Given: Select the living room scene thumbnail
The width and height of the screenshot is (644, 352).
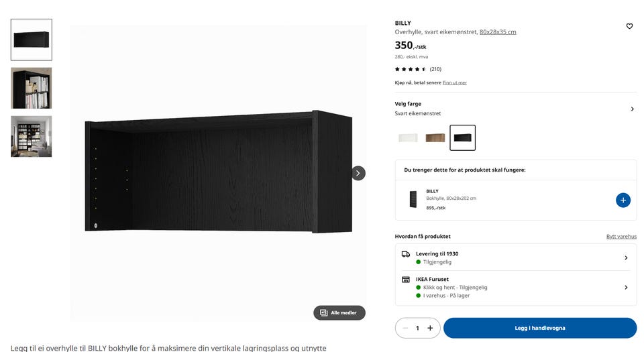Looking at the screenshot, I should tap(32, 136).
